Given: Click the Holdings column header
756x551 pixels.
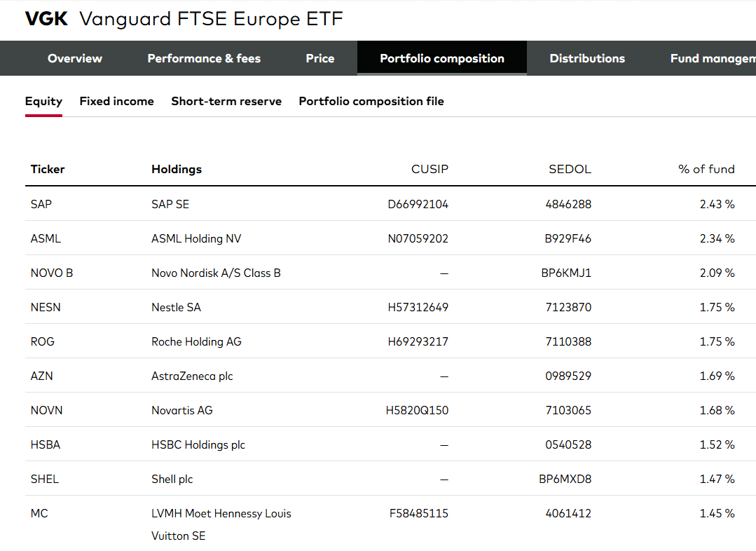Looking at the screenshot, I should pos(177,170).
